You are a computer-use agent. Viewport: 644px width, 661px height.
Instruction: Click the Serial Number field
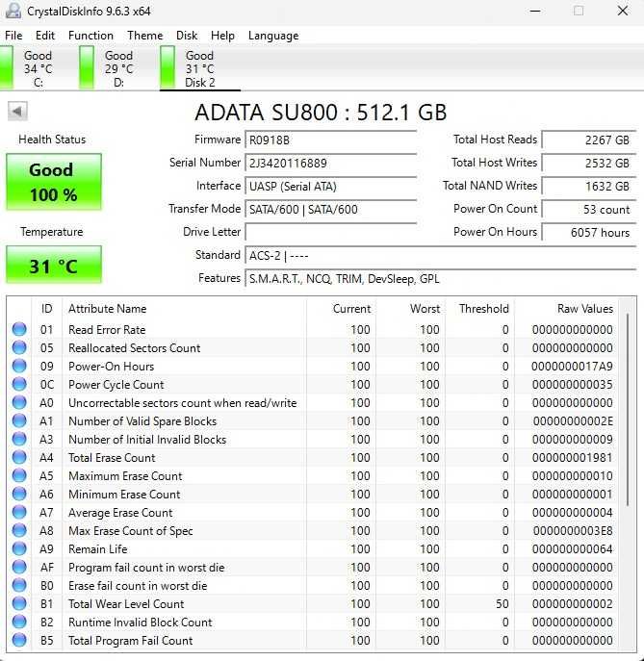point(330,164)
